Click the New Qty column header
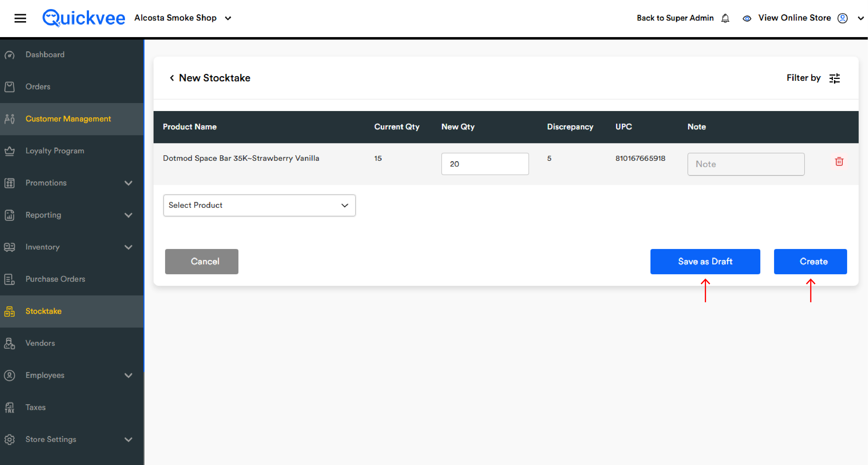The image size is (868, 465). click(458, 127)
